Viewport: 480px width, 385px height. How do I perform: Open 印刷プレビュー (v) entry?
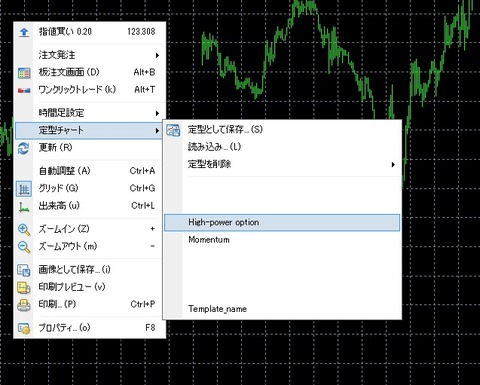tap(89, 287)
